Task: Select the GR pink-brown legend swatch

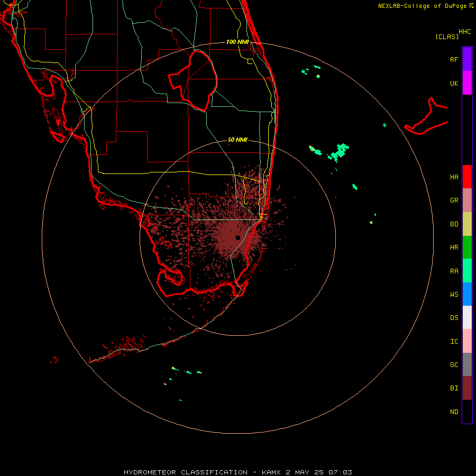Action: point(467,200)
